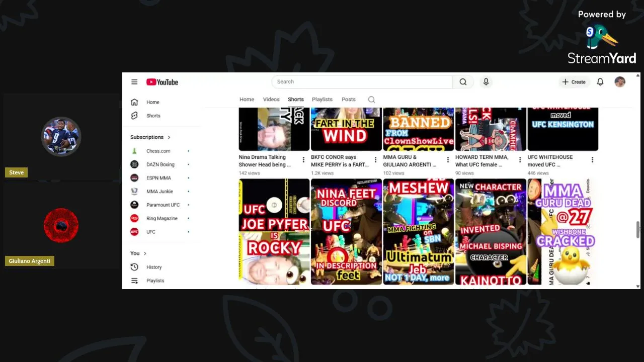
Task: Click the Steve name label
Action: pyautogui.click(x=16, y=172)
